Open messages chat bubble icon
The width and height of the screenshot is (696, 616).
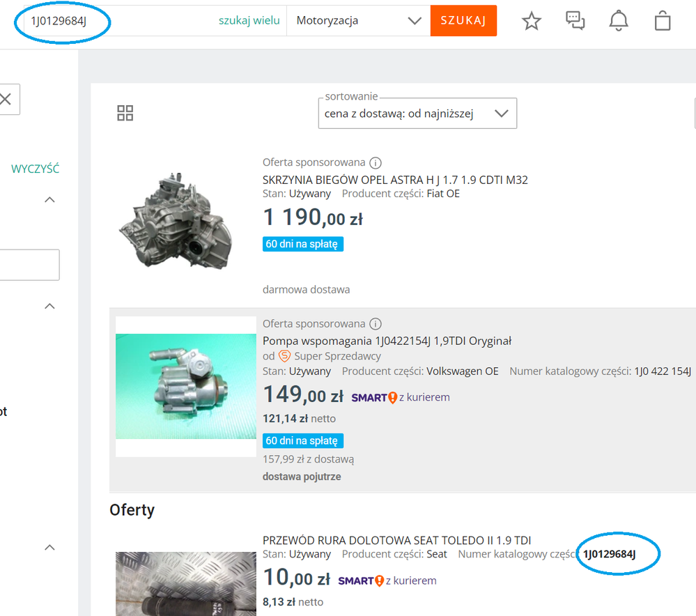coord(575,20)
